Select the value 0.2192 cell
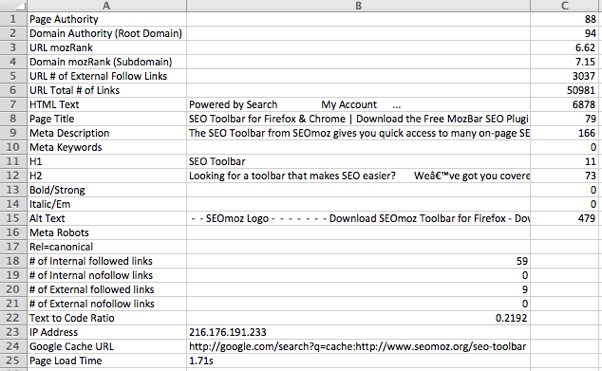This screenshot has width=602, height=371. coord(358,318)
